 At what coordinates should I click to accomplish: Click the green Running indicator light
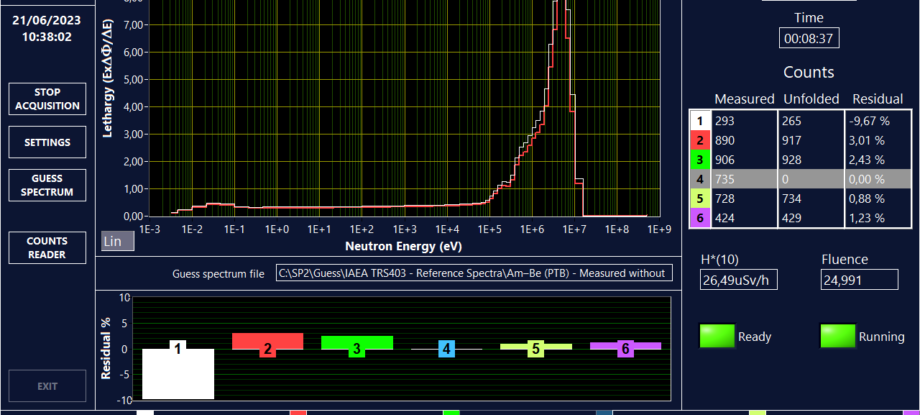pos(837,337)
